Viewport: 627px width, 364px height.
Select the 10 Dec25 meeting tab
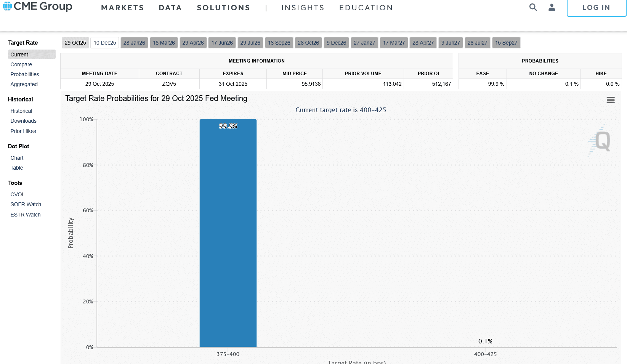pyautogui.click(x=105, y=43)
